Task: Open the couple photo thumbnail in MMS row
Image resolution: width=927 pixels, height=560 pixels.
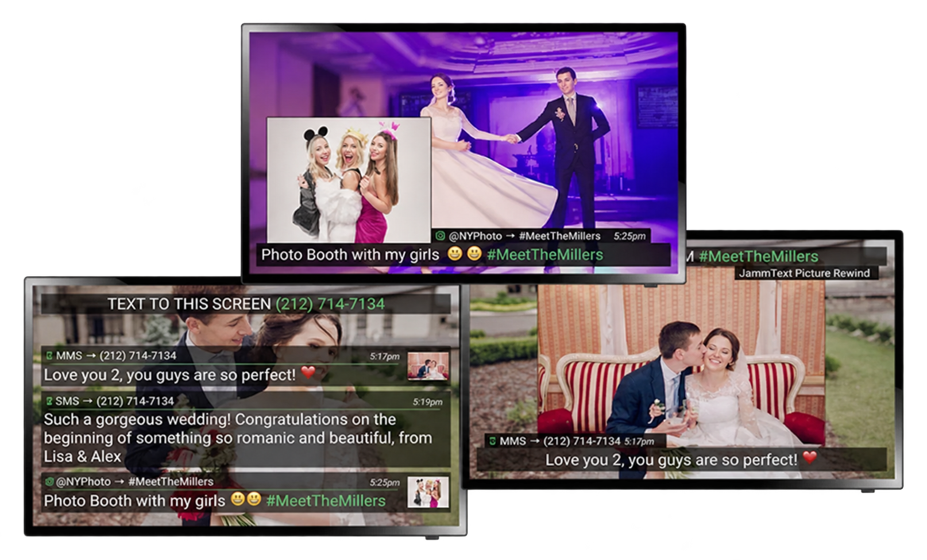Action: (x=428, y=365)
